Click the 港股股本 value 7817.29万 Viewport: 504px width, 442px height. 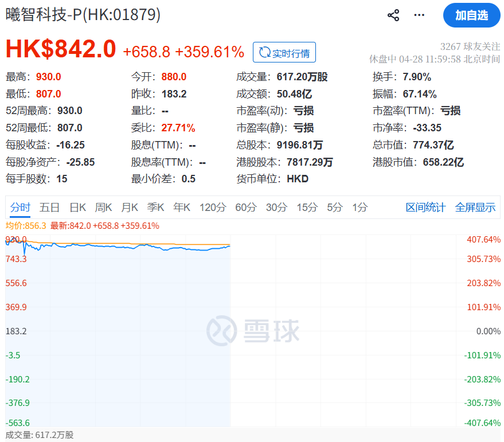tap(310, 162)
